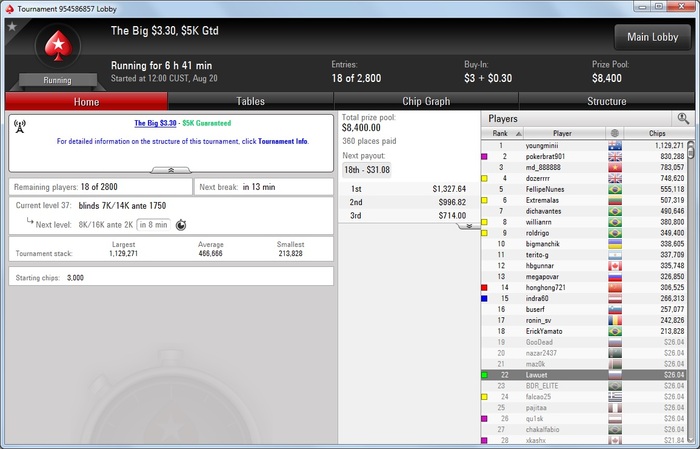This screenshot has width=700, height=449.
Task: Sort by Player column header
Action: 564,133
